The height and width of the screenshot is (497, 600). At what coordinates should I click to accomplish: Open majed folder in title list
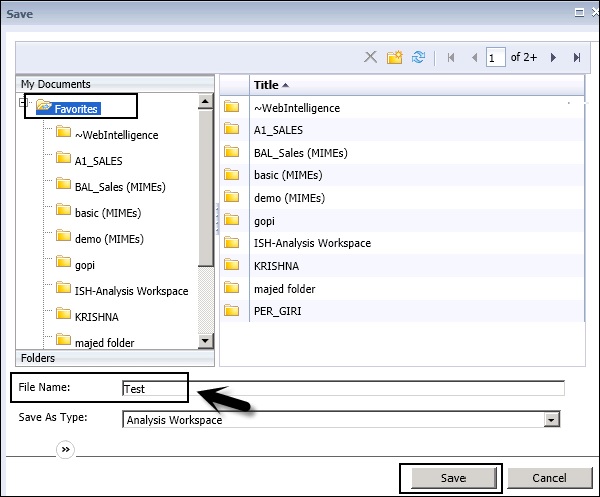[x=285, y=289]
